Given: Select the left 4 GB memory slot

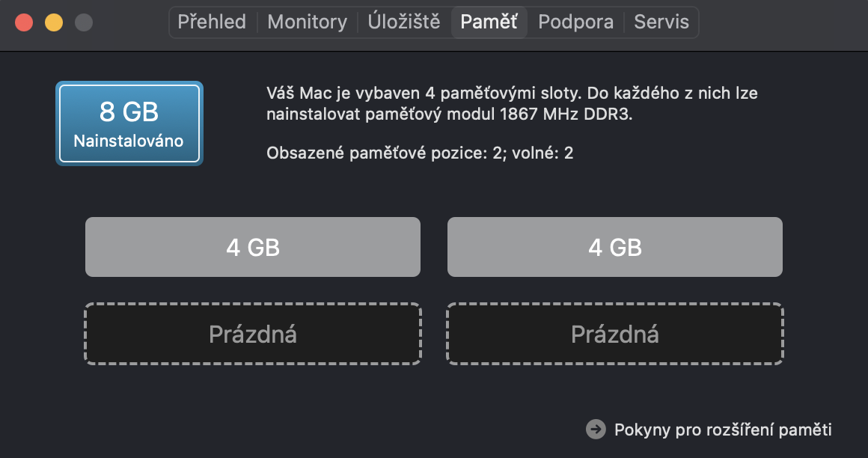Looking at the screenshot, I should [x=253, y=247].
